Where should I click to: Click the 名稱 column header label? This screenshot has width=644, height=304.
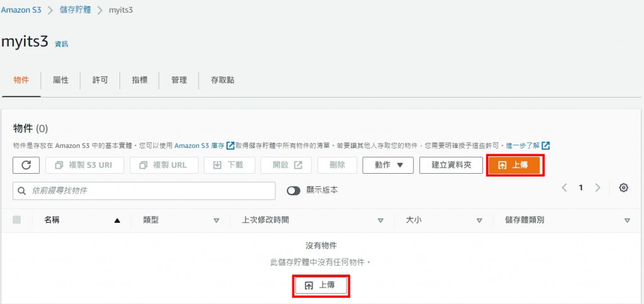[x=52, y=220]
